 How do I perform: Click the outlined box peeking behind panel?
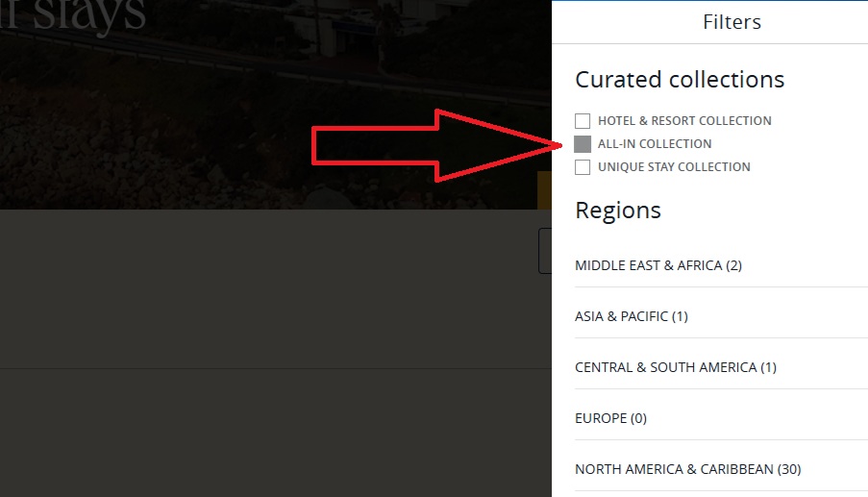545,251
